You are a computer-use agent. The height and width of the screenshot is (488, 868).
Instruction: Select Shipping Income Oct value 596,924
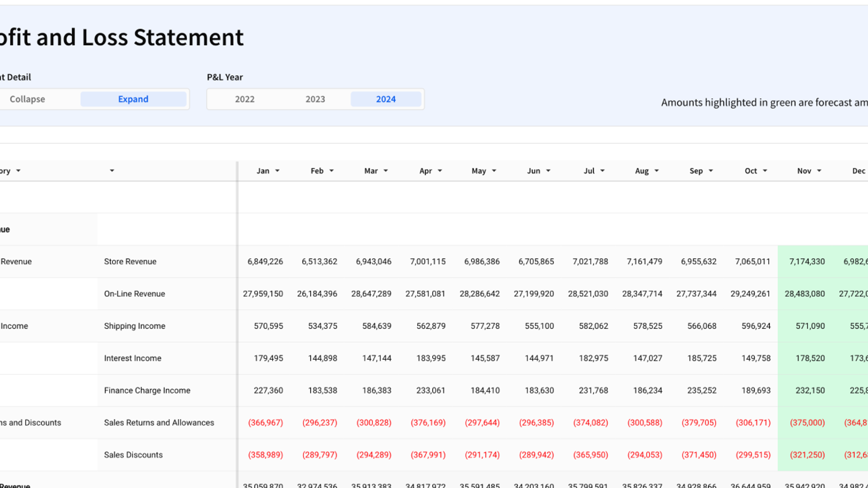coord(756,326)
